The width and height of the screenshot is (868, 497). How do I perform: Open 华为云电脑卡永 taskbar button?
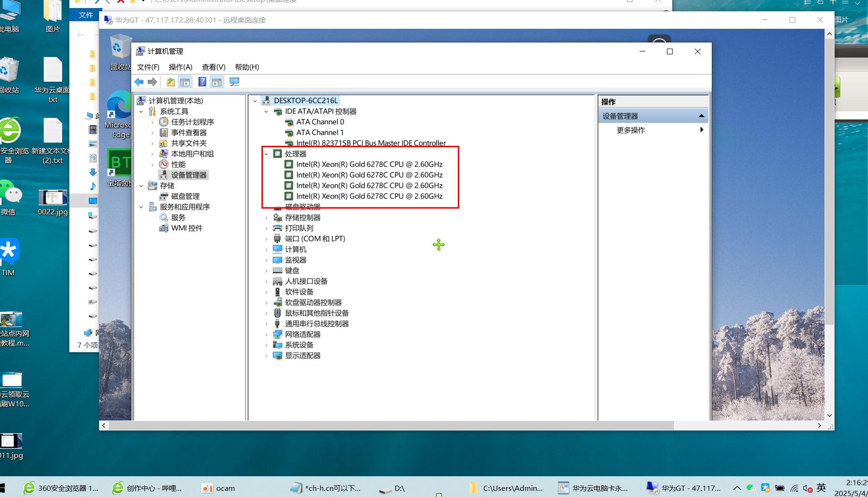coord(593,488)
